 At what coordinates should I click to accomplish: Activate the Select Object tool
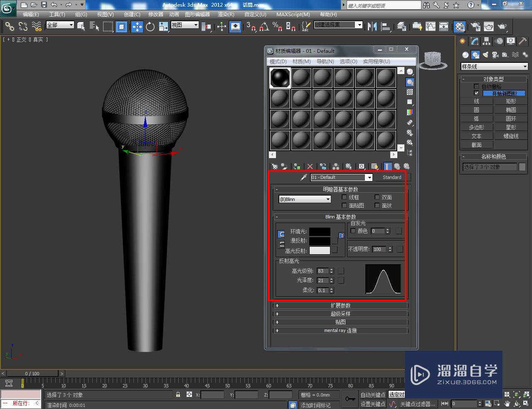click(81, 27)
